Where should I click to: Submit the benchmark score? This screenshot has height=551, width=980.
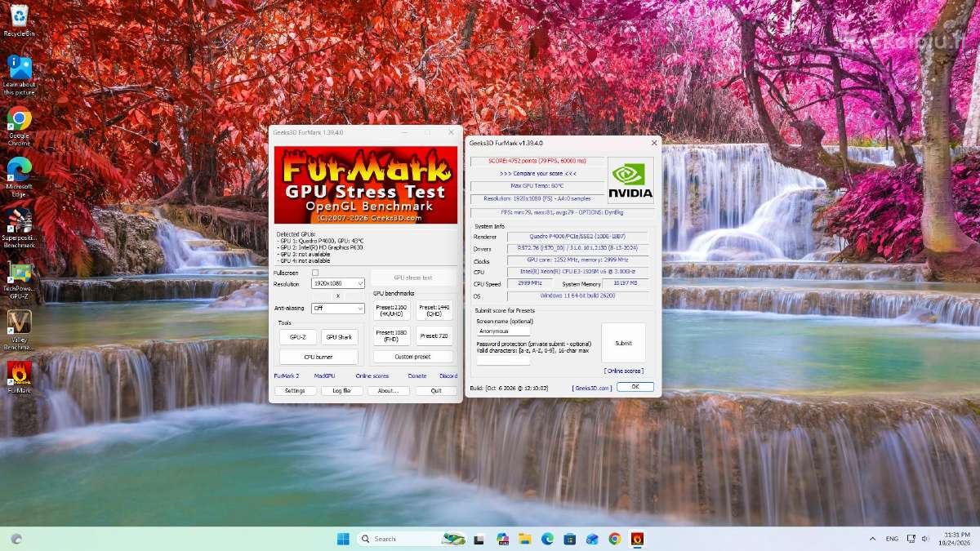click(x=623, y=343)
